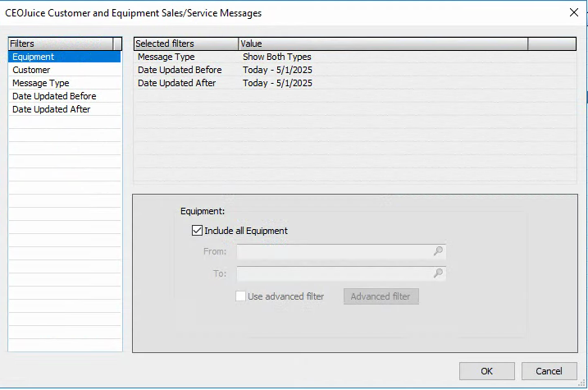
Task: Select Date Updated Before in Filters list
Action: pyautogui.click(x=65, y=96)
